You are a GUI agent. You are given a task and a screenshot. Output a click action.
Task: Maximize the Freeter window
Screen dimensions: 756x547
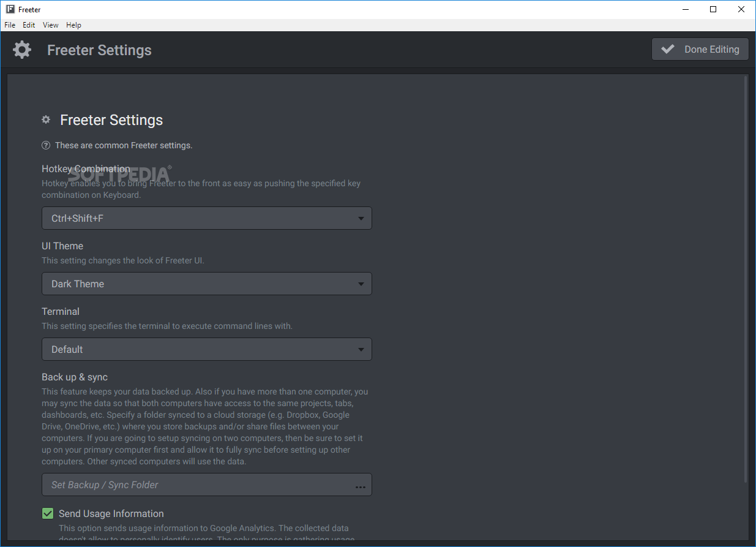[x=713, y=9]
